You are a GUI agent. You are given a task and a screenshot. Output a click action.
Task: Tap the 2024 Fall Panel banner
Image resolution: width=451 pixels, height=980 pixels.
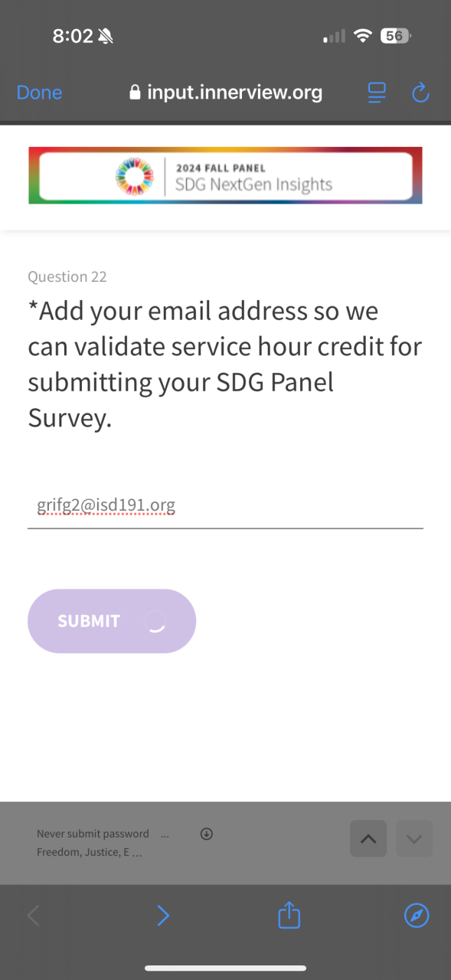pyautogui.click(x=225, y=175)
